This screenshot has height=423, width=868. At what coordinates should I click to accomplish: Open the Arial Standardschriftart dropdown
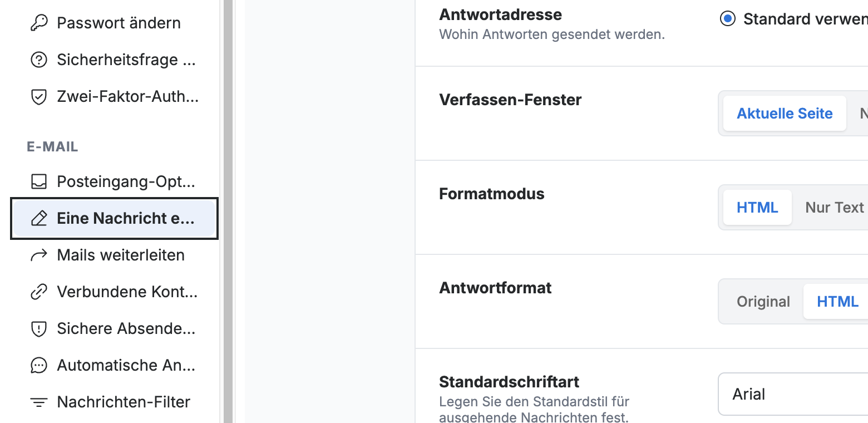pyautogui.click(x=793, y=394)
